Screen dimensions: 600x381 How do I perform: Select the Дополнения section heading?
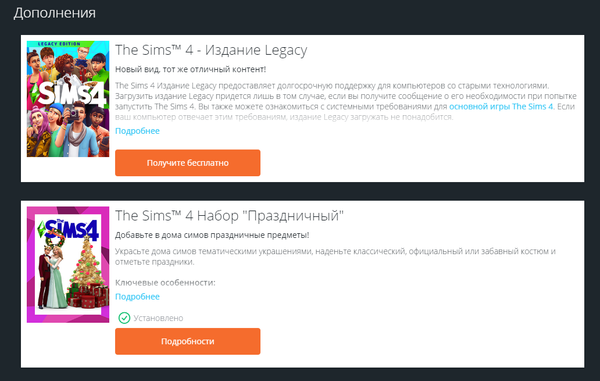[x=54, y=13]
